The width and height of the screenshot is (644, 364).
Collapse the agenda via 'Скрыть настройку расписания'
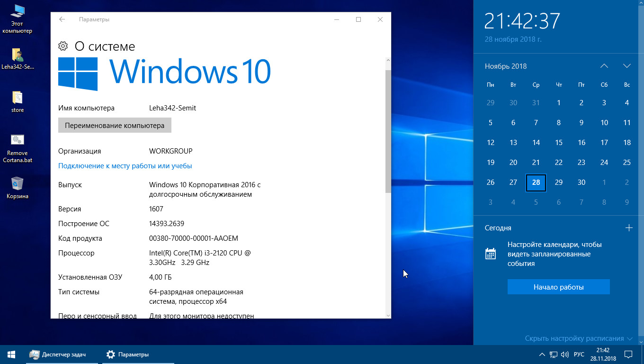point(579,338)
